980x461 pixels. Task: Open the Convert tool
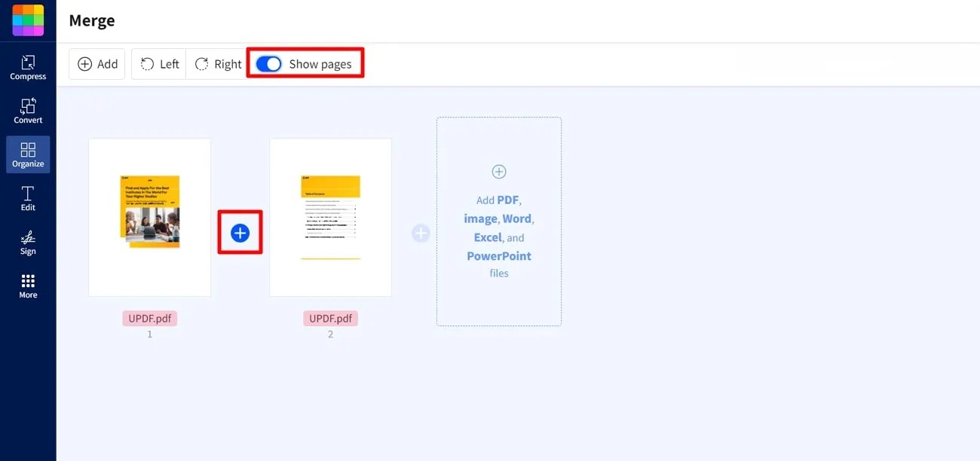(28, 111)
